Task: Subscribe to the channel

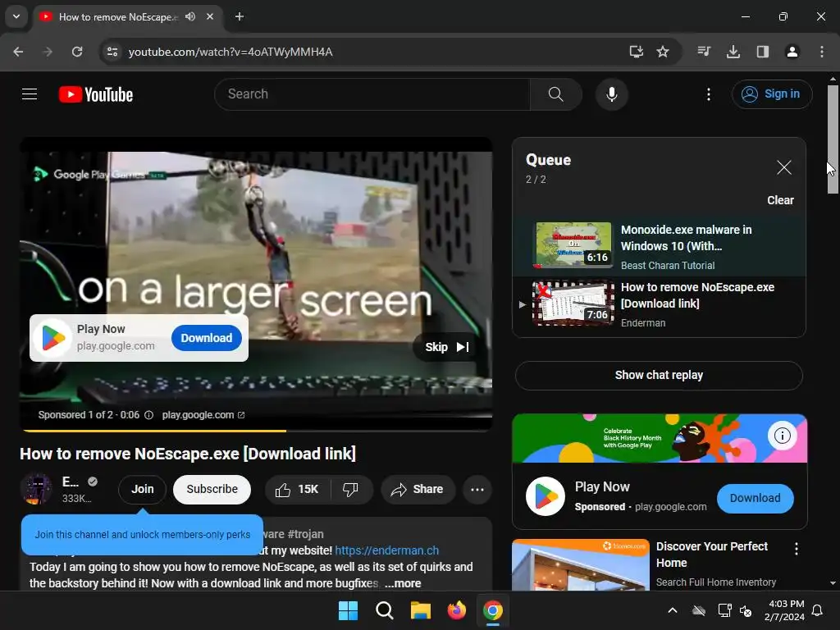Action: click(x=212, y=489)
